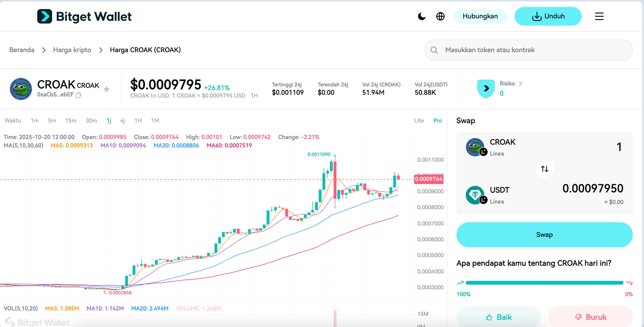The height and width of the screenshot is (327, 644).
Task: Select the 15m chart interval
Action: [71, 121]
